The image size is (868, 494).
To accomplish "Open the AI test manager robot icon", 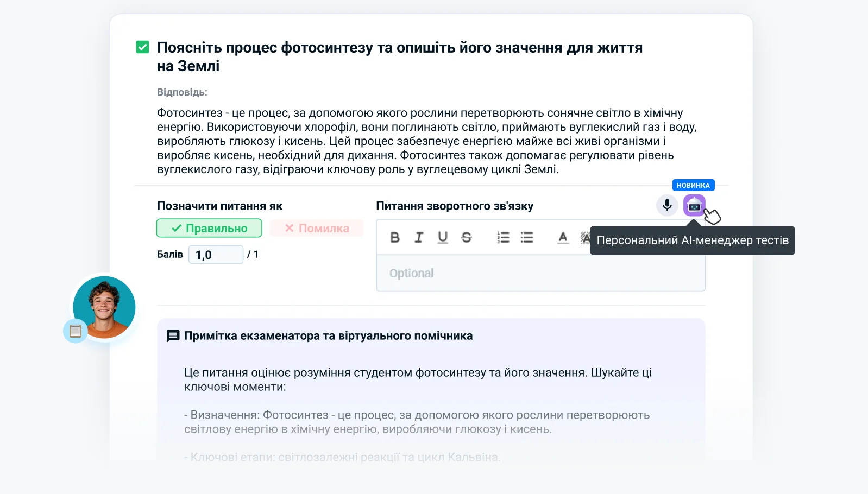I will click(694, 206).
